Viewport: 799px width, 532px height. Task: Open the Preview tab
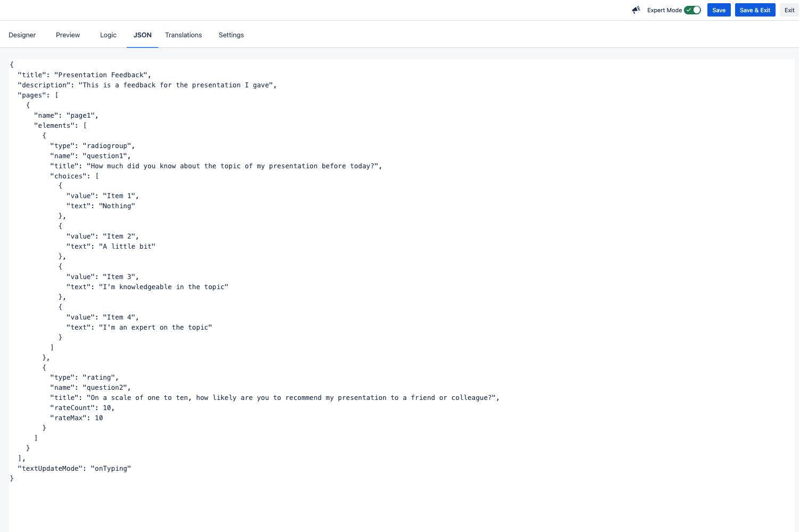(68, 35)
